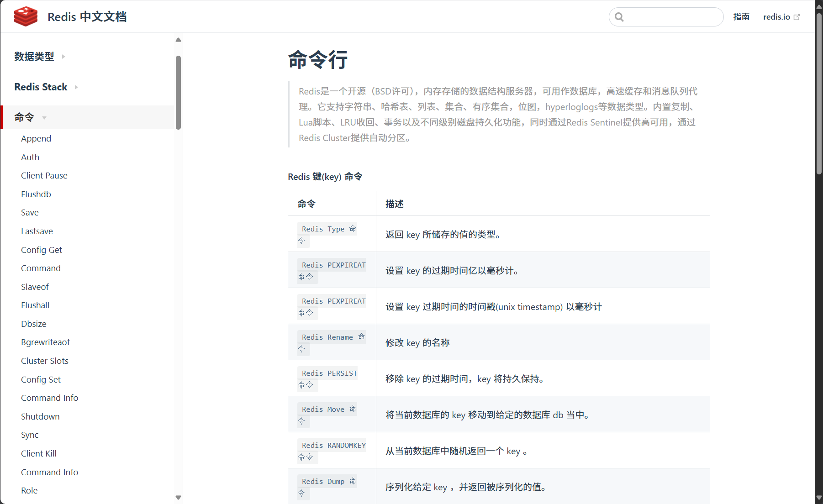Open Config Set sidebar entry
This screenshot has width=823, height=504.
point(41,379)
